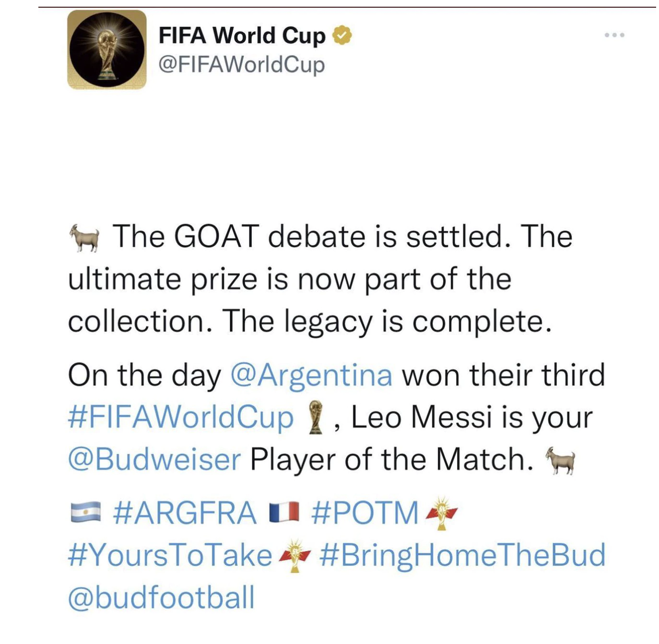This screenshot has width=659, height=644.
Task: Click the Argentina flag emoji
Action: point(85,513)
